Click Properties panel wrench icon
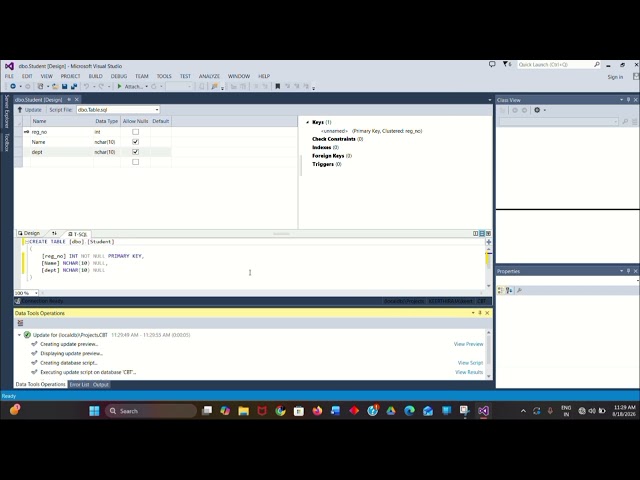This screenshot has width=640, height=480. click(x=519, y=290)
